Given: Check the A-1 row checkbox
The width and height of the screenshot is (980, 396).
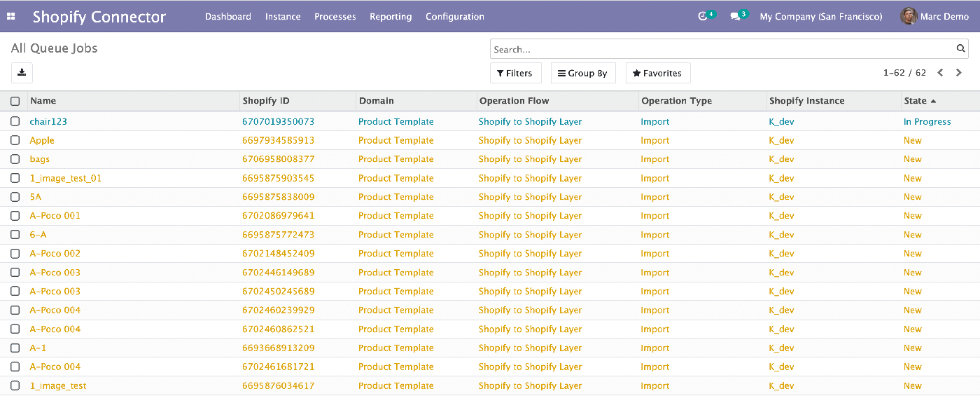Looking at the screenshot, I should tap(15, 348).
